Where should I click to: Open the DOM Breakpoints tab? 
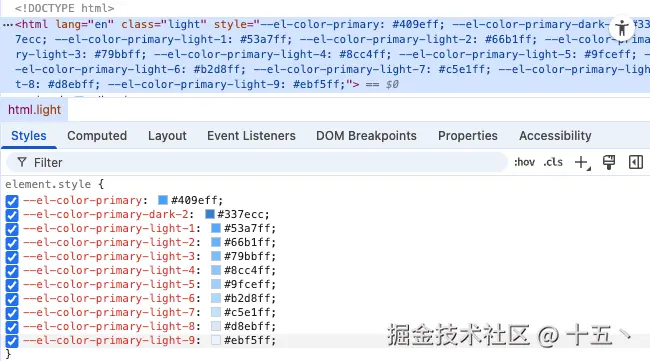366,136
